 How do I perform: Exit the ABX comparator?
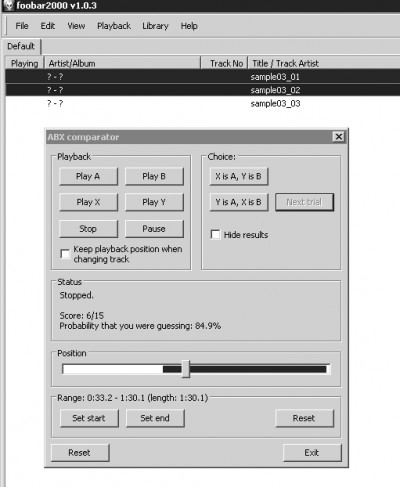(x=312, y=453)
